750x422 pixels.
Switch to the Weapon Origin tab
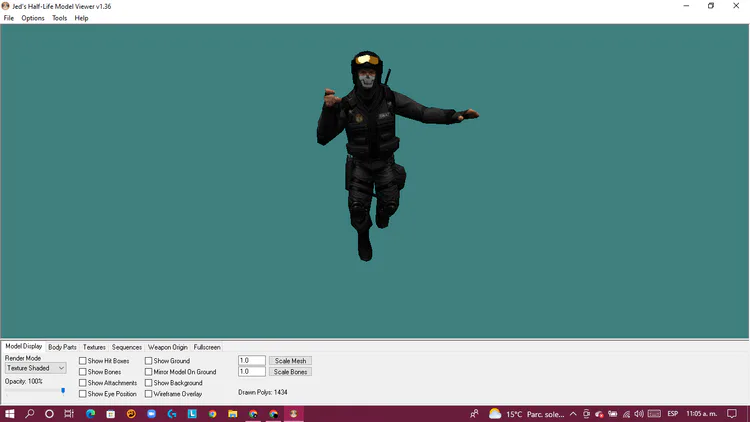pyautogui.click(x=167, y=347)
